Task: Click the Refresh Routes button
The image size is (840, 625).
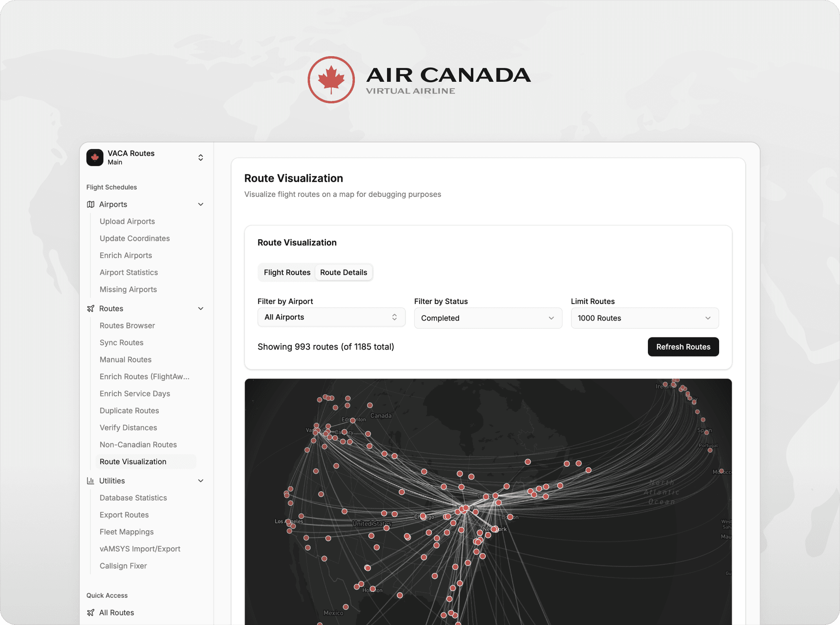Action: click(683, 347)
